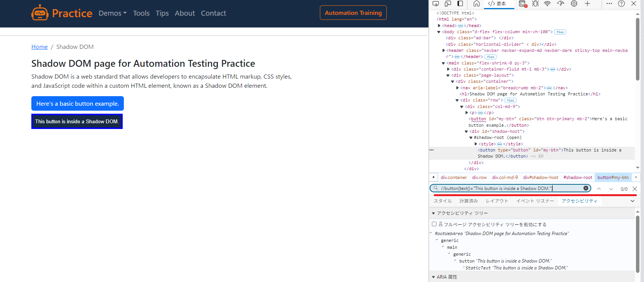Open the スタイル tab

pyautogui.click(x=443, y=201)
